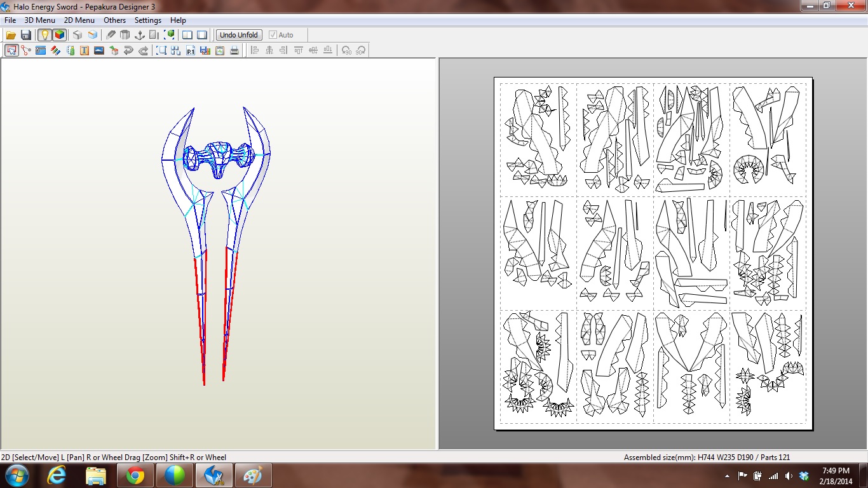Click the redo curved arrow icon
Screen dimensions: 868x488
[143, 50]
